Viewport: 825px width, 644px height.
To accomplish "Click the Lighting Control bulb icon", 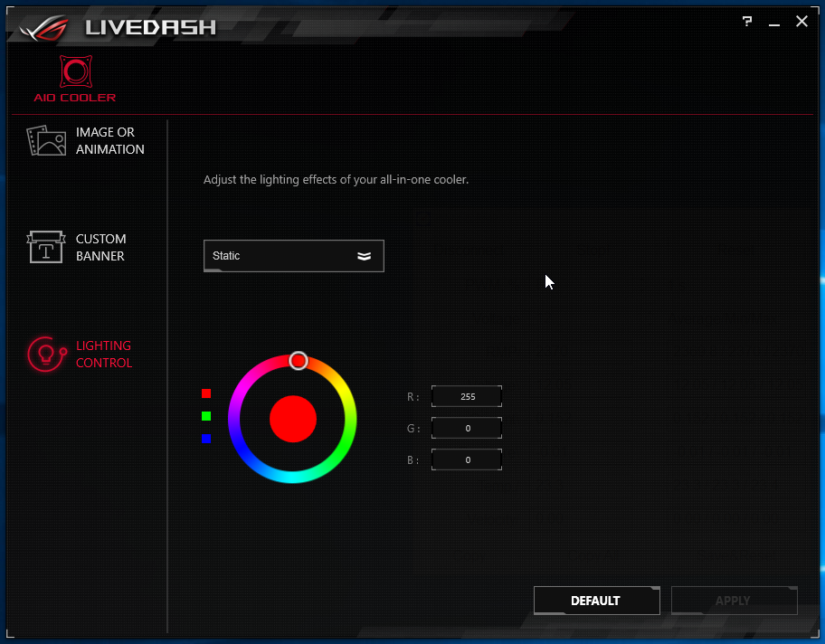I will pyautogui.click(x=47, y=354).
